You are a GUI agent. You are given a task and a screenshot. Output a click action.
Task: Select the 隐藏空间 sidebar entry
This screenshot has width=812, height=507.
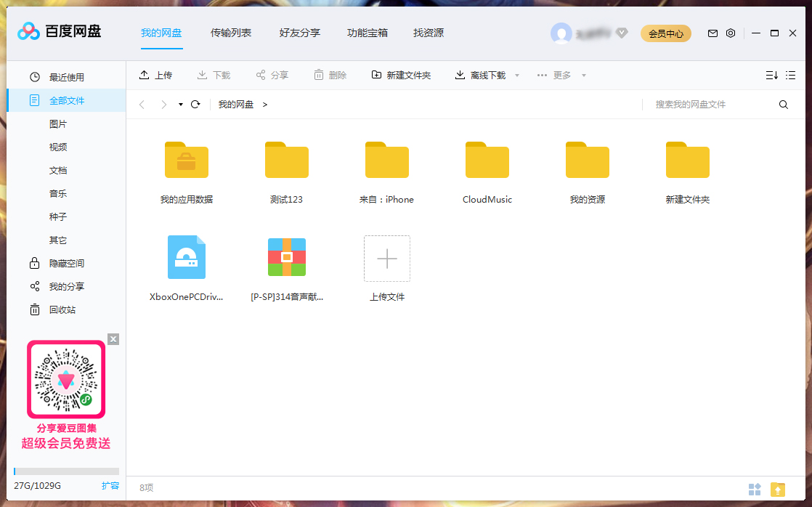[68, 263]
